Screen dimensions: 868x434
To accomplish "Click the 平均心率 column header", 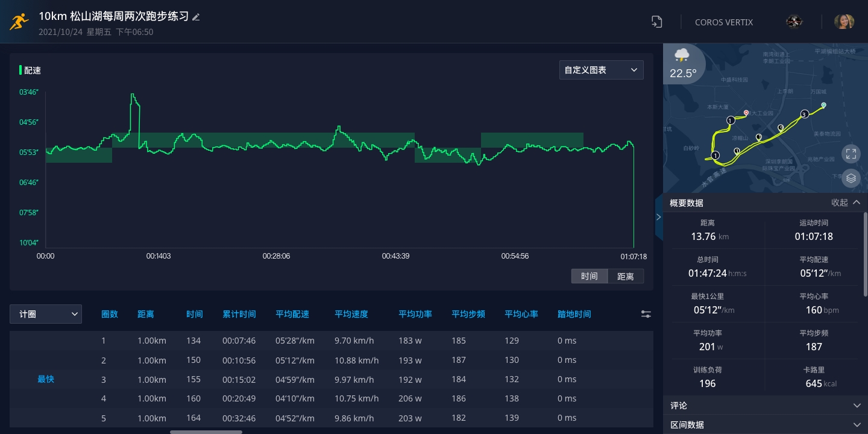I will point(521,314).
